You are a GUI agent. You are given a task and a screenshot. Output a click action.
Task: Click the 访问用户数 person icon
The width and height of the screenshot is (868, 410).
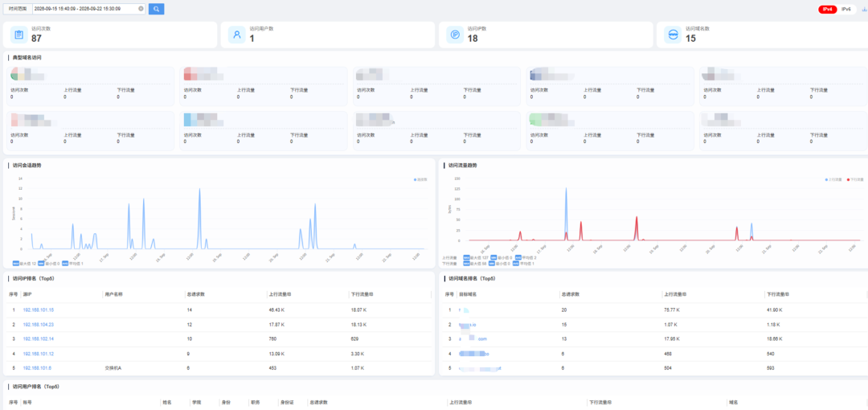[x=237, y=35]
